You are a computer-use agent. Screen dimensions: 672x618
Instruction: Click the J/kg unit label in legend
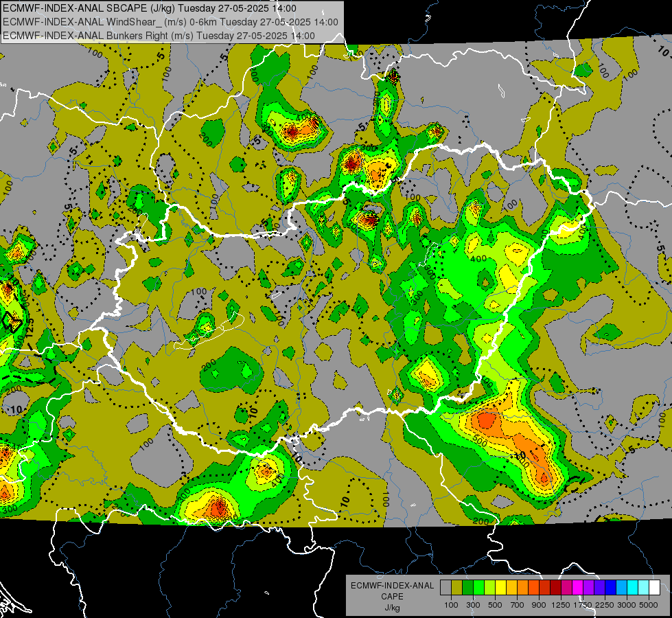point(392,608)
